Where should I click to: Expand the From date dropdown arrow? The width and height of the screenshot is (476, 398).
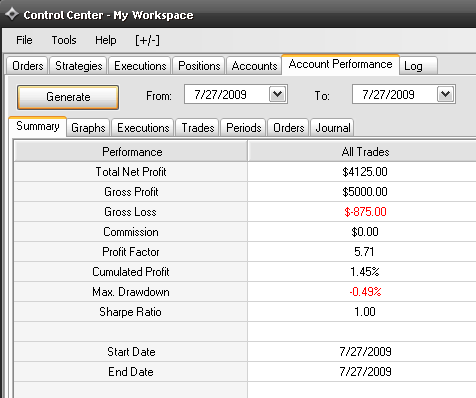pyautogui.click(x=277, y=94)
